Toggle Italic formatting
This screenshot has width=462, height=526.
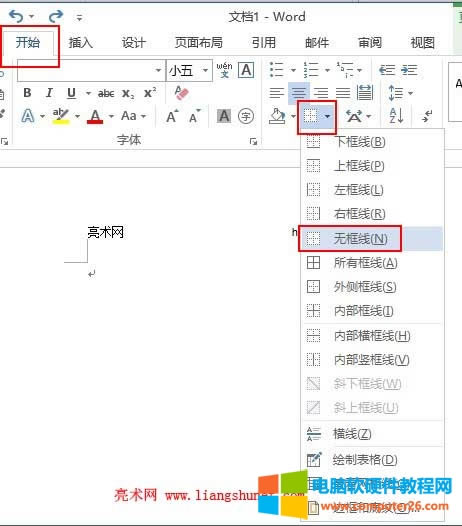(x=49, y=93)
